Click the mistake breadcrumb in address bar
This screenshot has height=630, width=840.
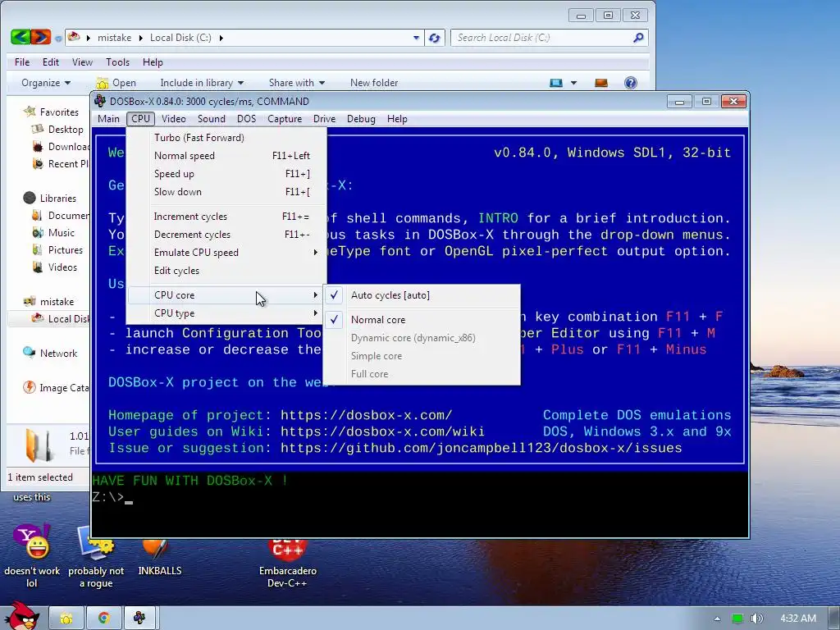[114, 38]
